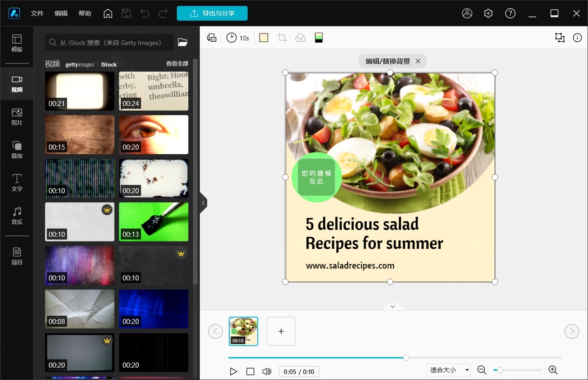Open the 文件 menu
Screen dimensions: 588x380
coord(37,13)
